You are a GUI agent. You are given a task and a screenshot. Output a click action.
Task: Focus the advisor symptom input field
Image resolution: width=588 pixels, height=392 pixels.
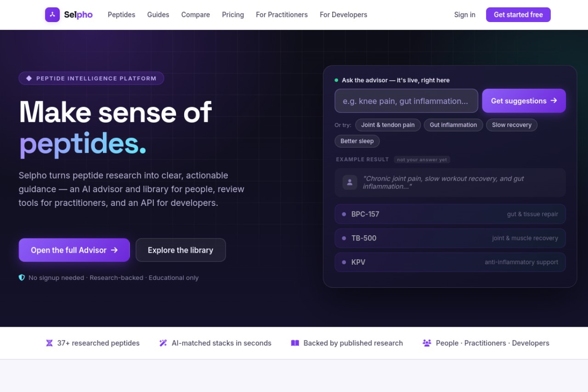click(406, 101)
